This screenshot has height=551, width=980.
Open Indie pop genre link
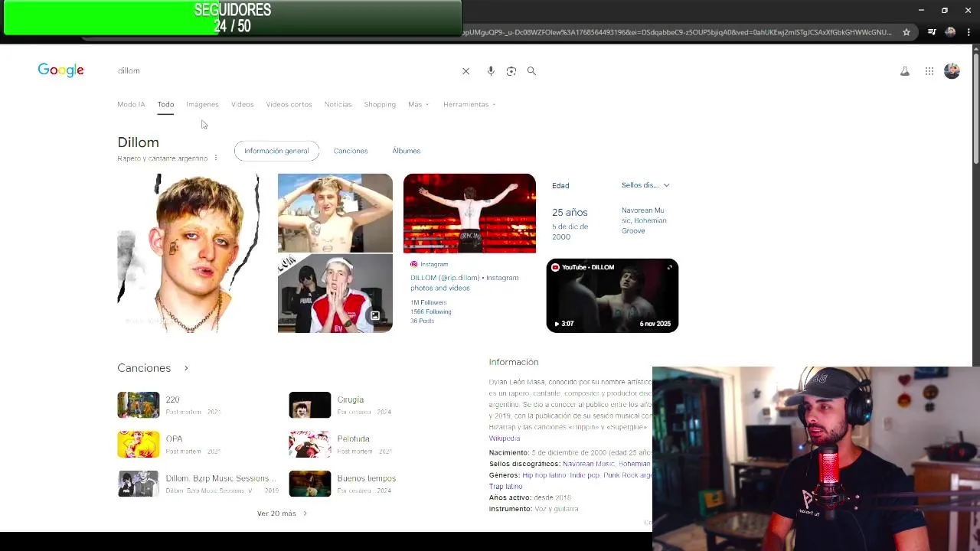(585, 475)
